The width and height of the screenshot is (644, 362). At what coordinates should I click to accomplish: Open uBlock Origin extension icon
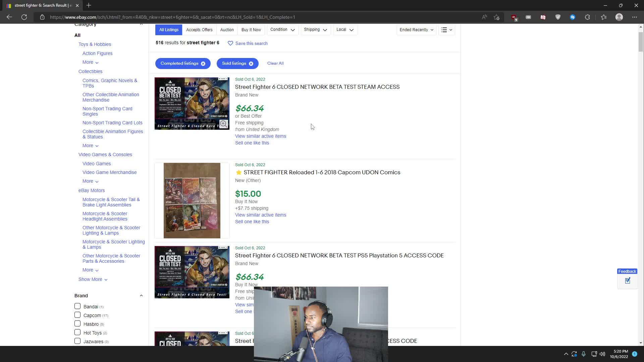(x=514, y=17)
